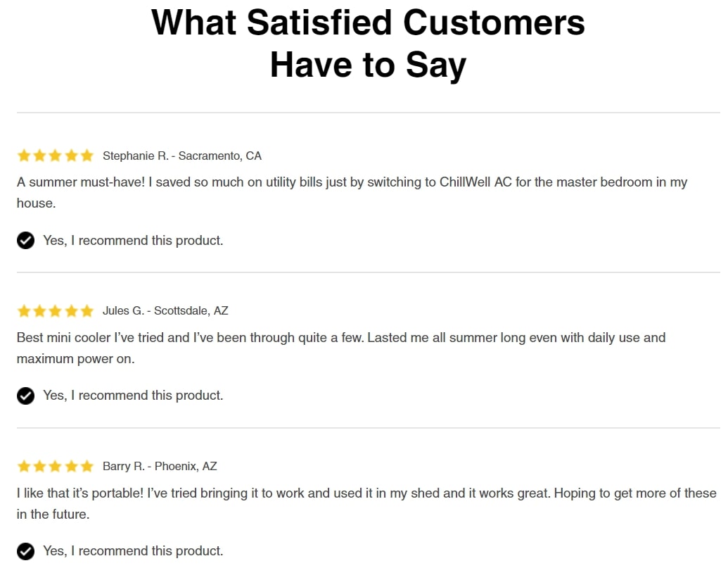Click 'Yes, I recommend this product' under Jules G.

(133, 396)
